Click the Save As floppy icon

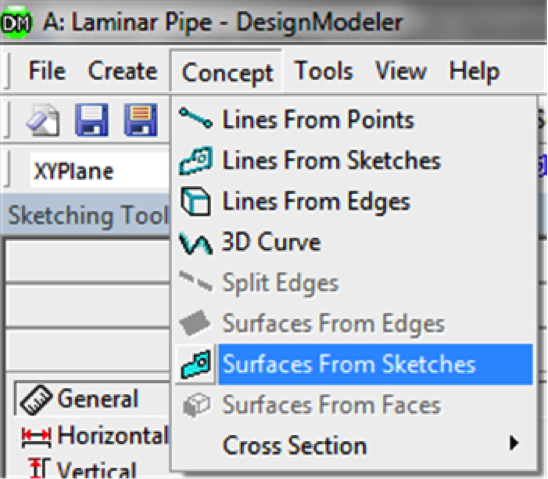point(141,119)
